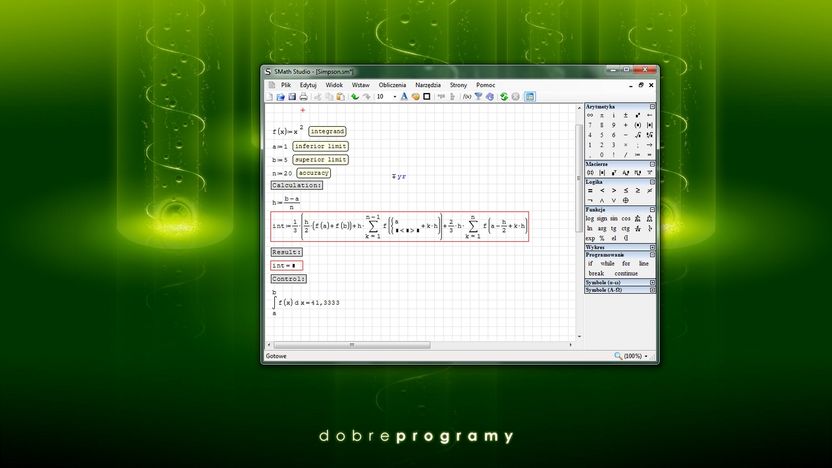The image size is (832, 468).
Task: Click the Copy toolbar icon
Action: pos(329,97)
